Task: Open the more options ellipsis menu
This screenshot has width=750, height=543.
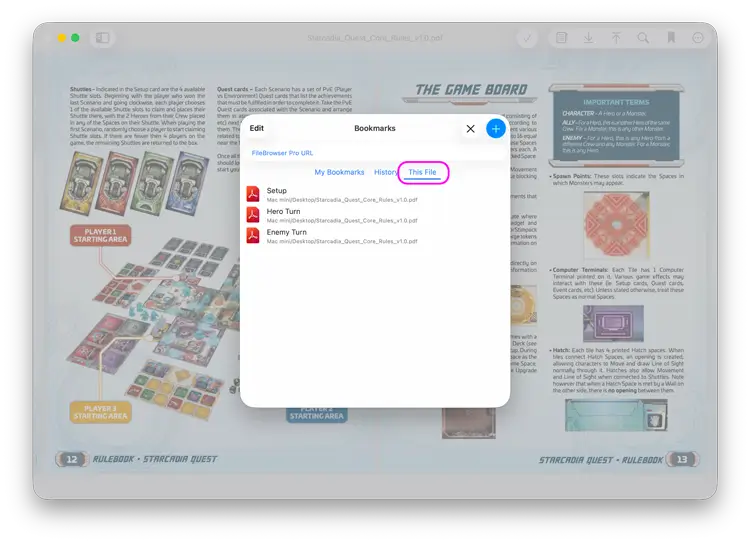Action: point(698,38)
